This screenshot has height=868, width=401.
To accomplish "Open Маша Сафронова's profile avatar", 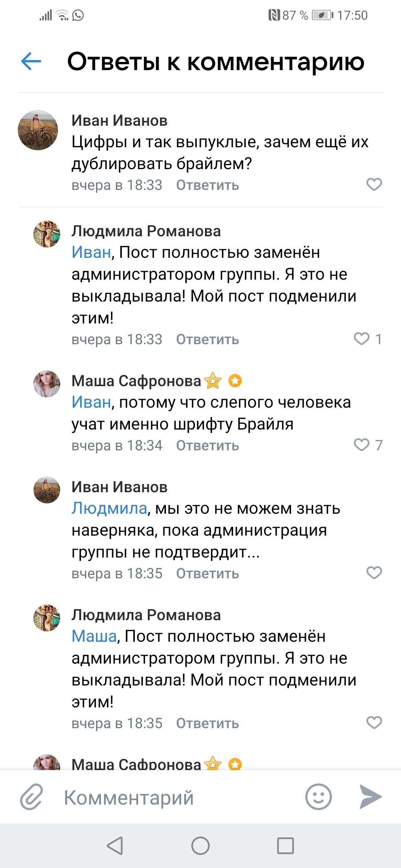I will tap(47, 384).
